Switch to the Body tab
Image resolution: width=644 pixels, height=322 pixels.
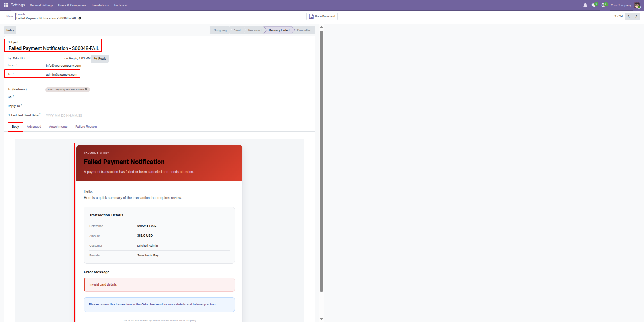15,127
